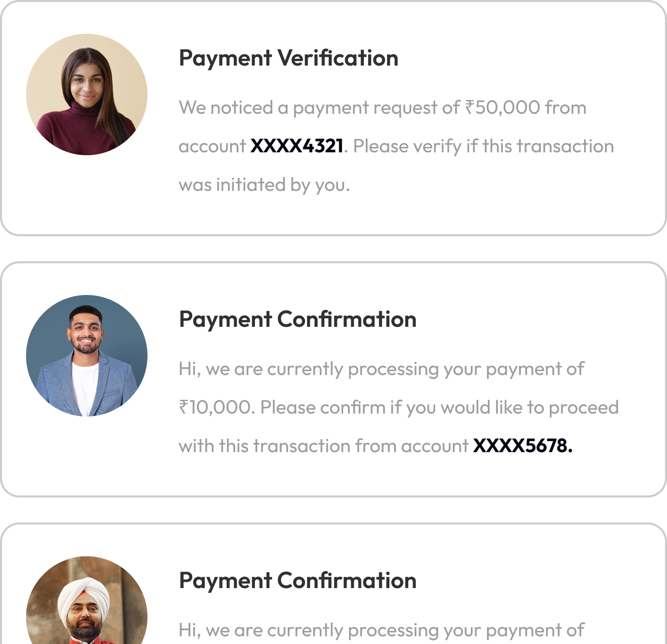Click the ₹10,000 amount in the message
Screen dimensions: 667x644
pyautogui.click(x=216, y=408)
